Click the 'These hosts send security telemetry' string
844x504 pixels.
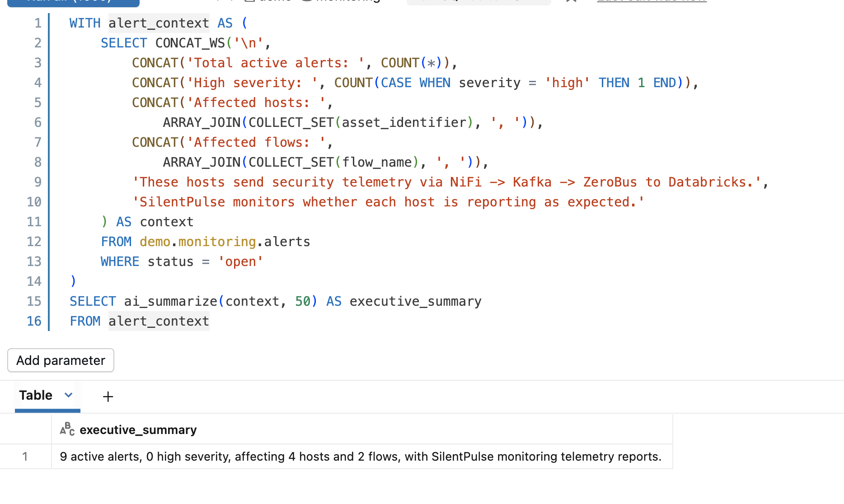447,182
